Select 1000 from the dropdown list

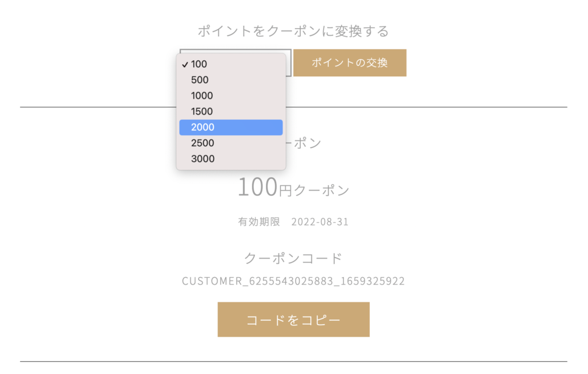(x=202, y=96)
